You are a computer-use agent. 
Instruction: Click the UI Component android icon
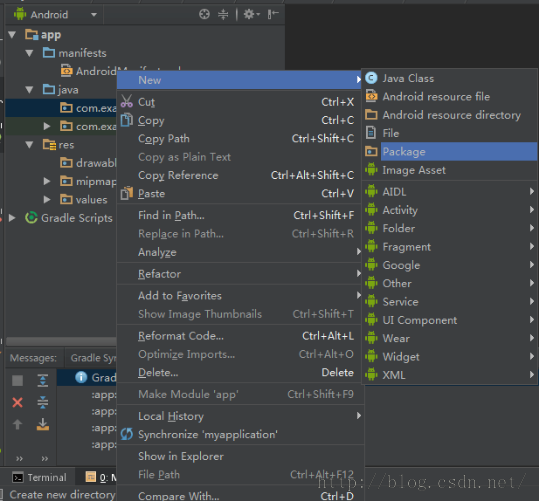coord(371,320)
